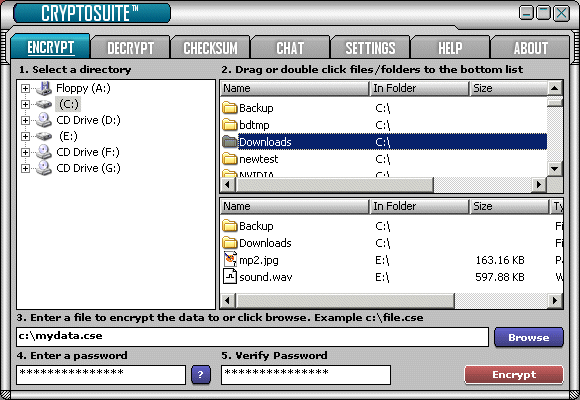580x400 pixels.
Task: Expand the Floppy (A:) drive node
Action: 25,88
